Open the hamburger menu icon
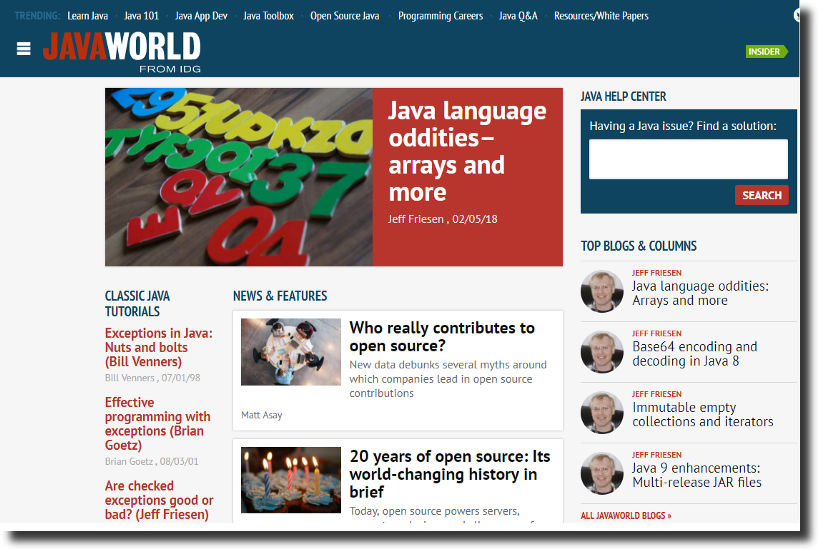This screenshot has height=549, width=818. pyautogui.click(x=23, y=49)
